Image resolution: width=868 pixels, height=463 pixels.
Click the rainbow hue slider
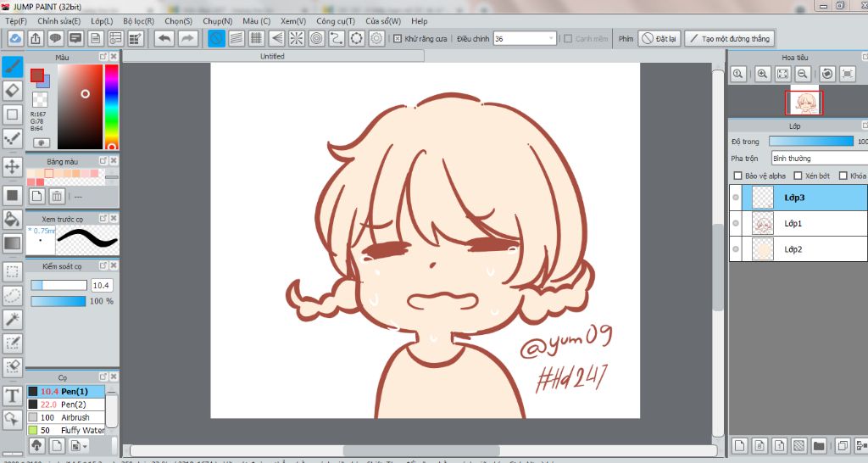[111, 107]
